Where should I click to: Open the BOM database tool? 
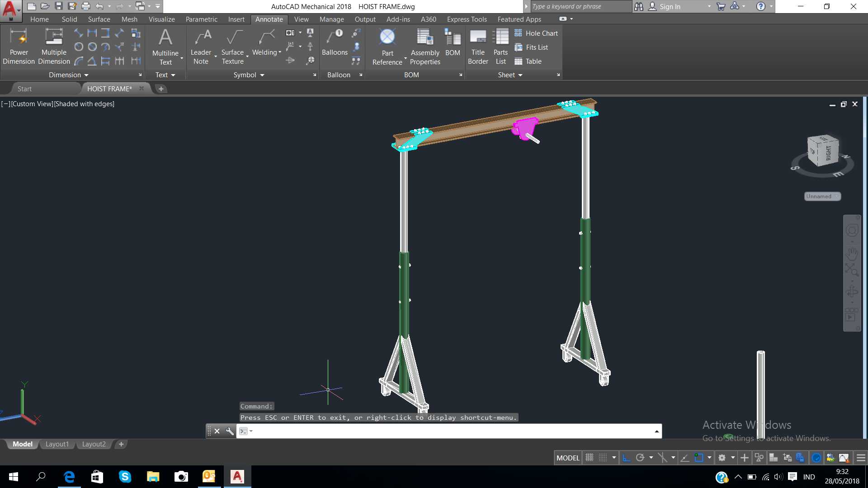point(453,43)
